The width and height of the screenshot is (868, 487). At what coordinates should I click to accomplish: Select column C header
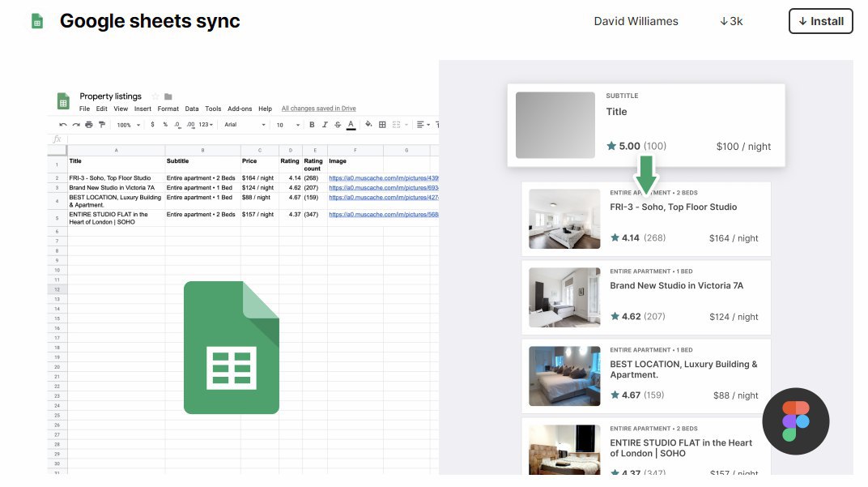tap(260, 150)
